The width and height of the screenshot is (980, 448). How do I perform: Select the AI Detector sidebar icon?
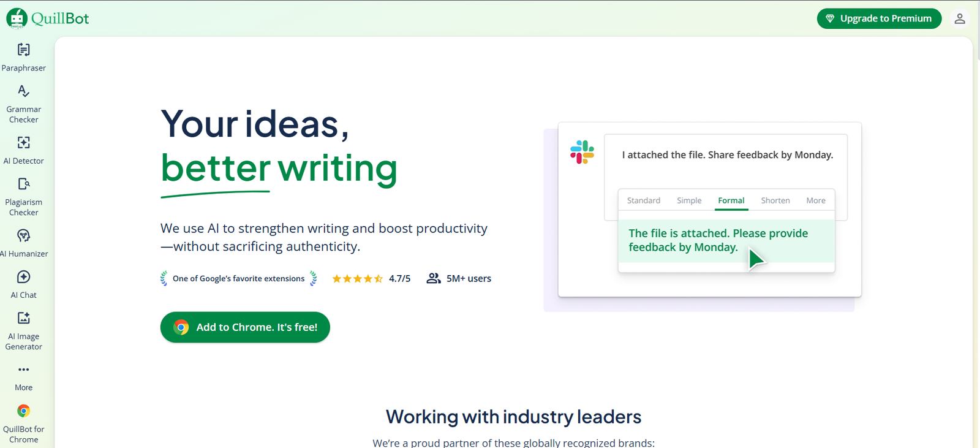(23, 143)
